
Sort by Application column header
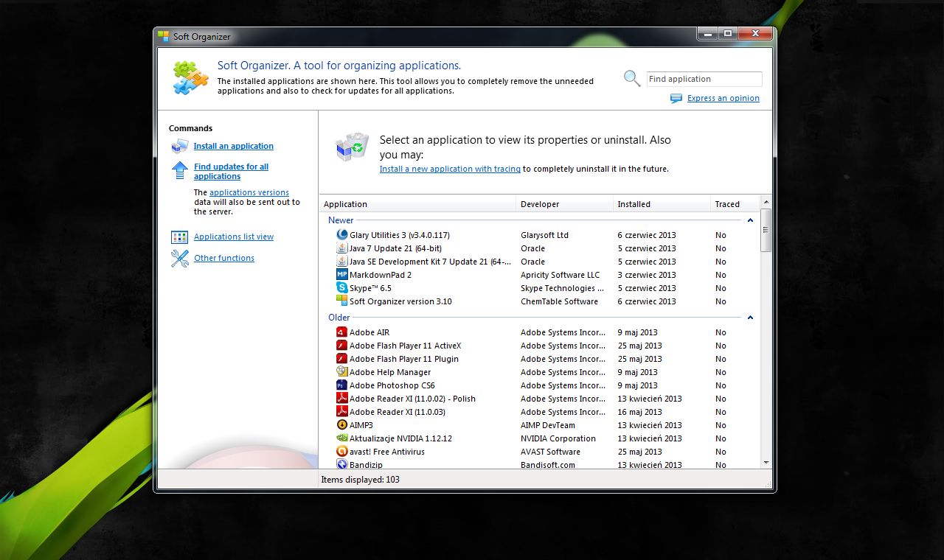[x=417, y=204]
